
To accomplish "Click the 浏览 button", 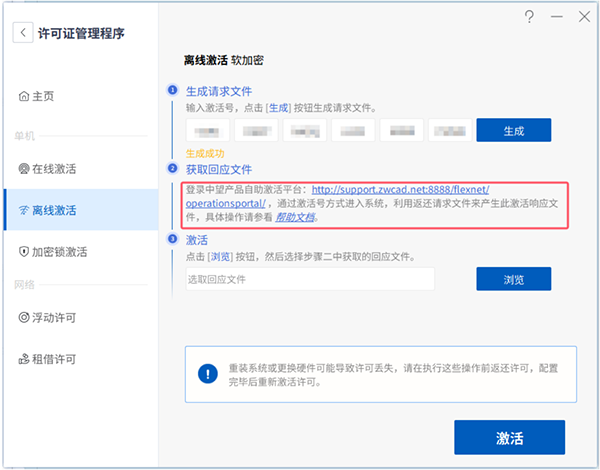I will tap(514, 279).
